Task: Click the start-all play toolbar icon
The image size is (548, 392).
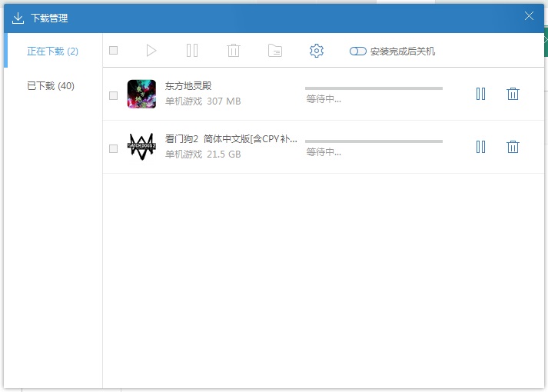Action: tap(151, 51)
